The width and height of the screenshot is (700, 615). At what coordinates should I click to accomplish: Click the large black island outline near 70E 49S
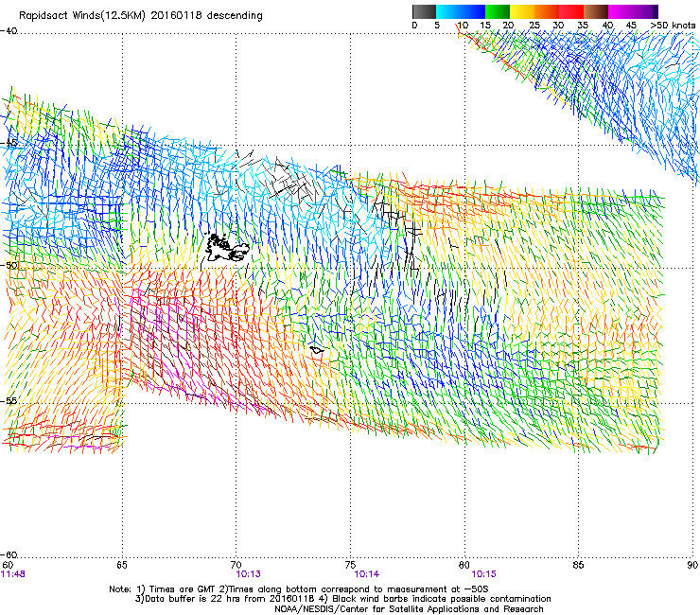tap(227, 248)
